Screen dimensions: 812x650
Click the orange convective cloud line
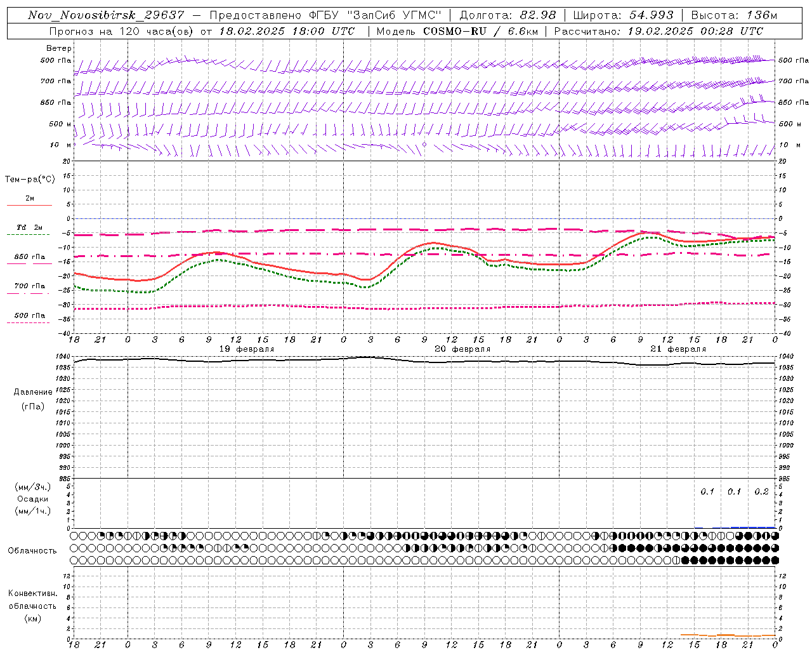click(x=728, y=635)
